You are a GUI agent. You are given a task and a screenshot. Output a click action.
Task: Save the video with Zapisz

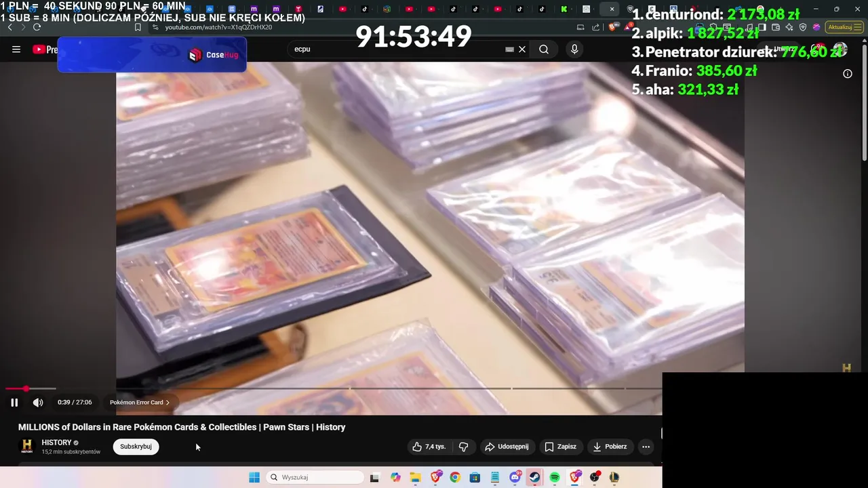click(561, 447)
